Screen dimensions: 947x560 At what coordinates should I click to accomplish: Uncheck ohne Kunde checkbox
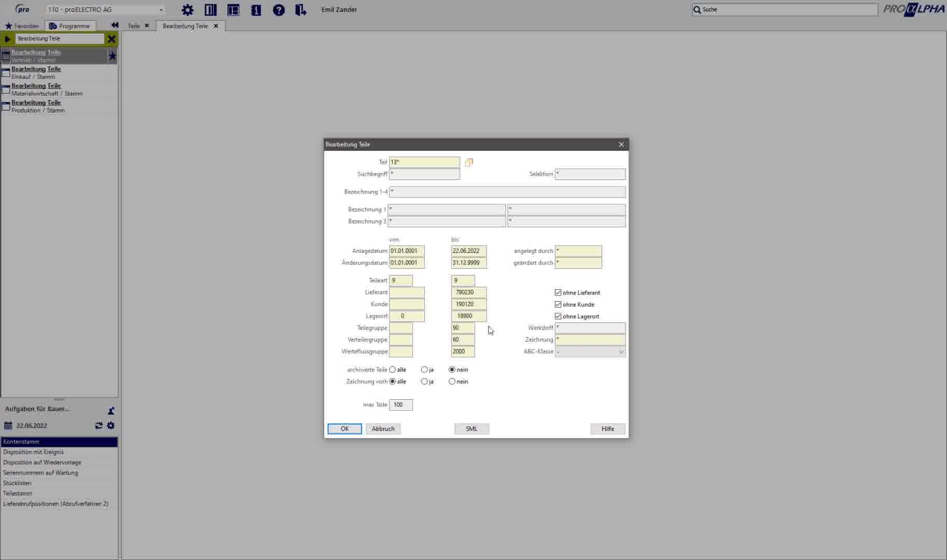pyautogui.click(x=558, y=304)
